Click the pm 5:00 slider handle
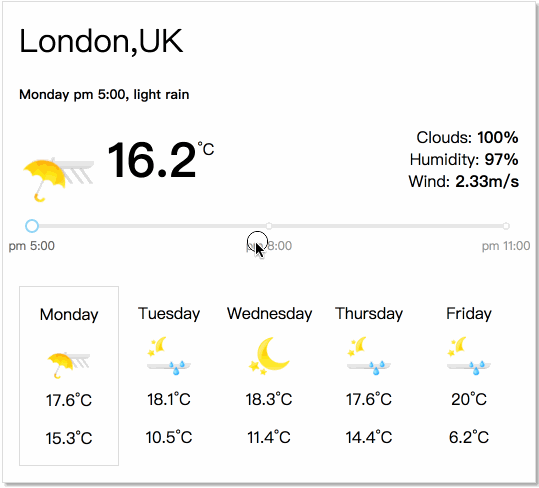The image size is (539, 488). pyautogui.click(x=32, y=226)
